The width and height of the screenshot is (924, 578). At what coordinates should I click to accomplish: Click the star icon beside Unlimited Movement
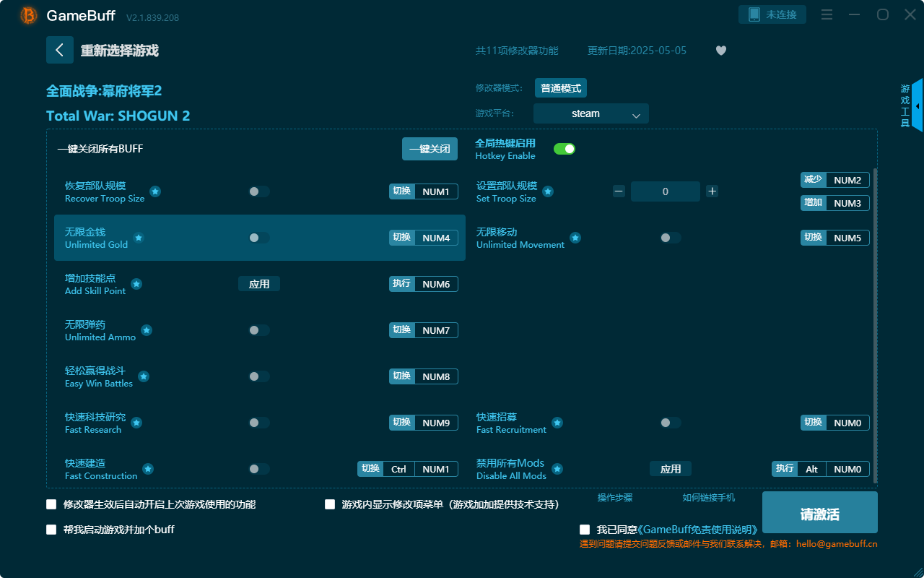(x=575, y=237)
